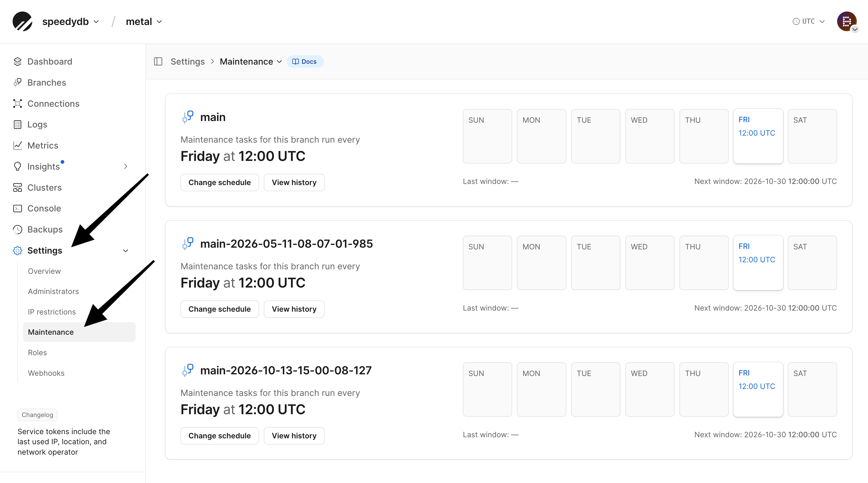Expand the Insights submenu chevron
The height and width of the screenshot is (483, 868).
126,166
